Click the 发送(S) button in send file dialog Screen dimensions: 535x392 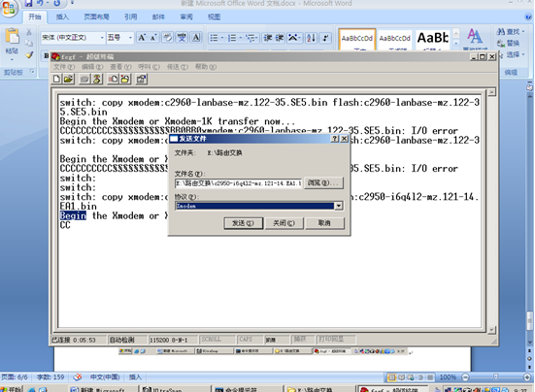[244, 223]
